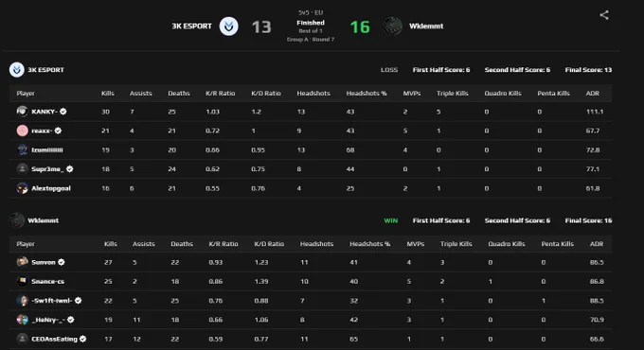Viewport: 644px width, 350px height.
Task: Click the green WIN label for Wklemmt
Action: coord(390,220)
